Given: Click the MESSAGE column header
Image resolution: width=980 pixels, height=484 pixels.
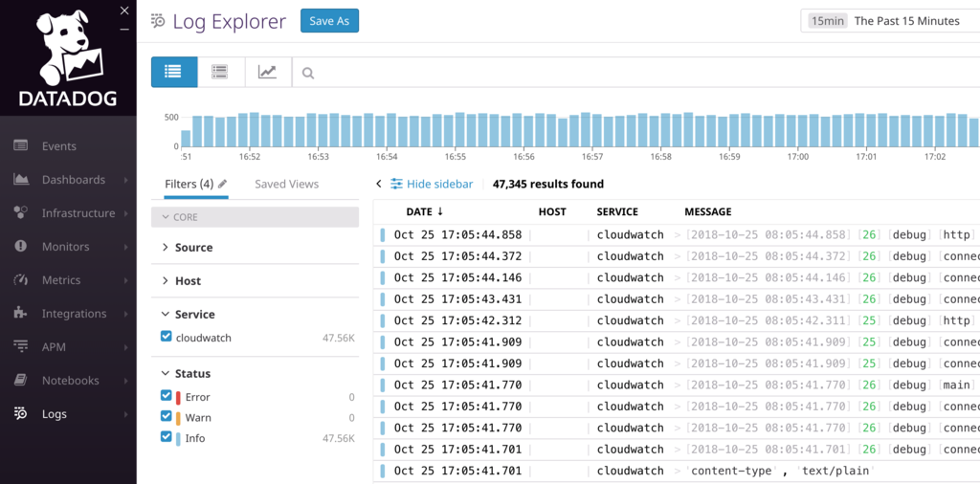Looking at the screenshot, I should point(707,211).
